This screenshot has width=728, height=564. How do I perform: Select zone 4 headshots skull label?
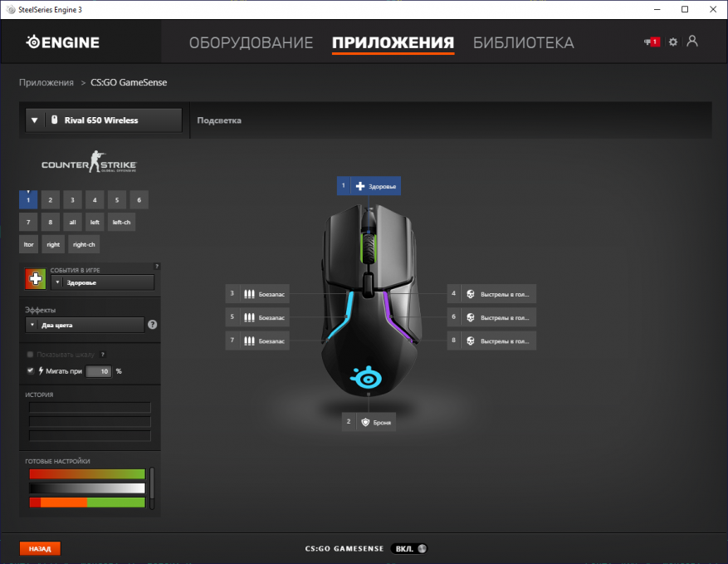click(491, 293)
